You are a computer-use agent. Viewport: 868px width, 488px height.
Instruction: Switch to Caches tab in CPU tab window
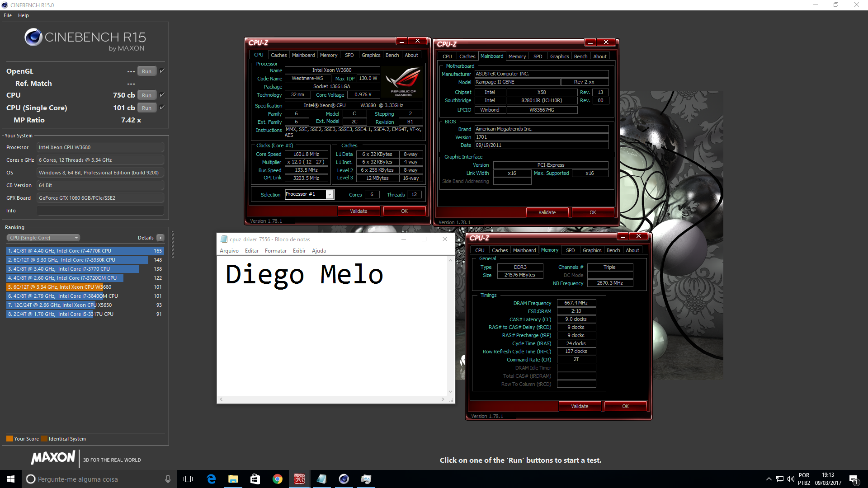tap(279, 55)
